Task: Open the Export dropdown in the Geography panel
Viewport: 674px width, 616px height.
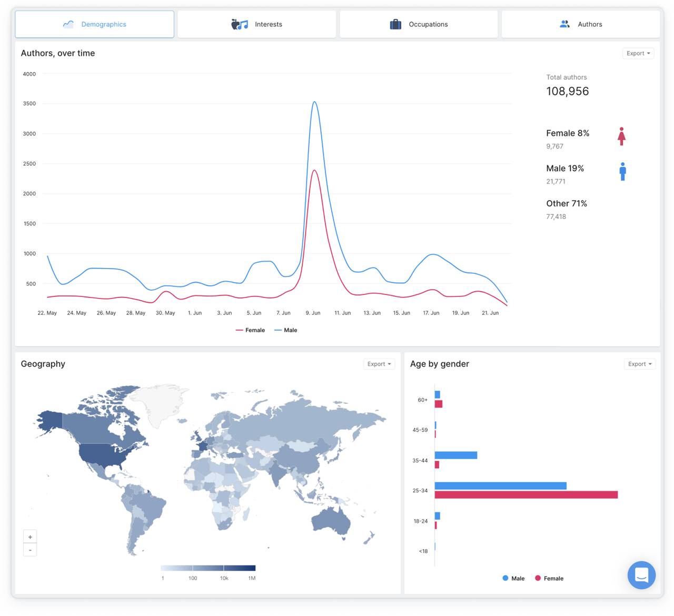Action: tap(379, 364)
